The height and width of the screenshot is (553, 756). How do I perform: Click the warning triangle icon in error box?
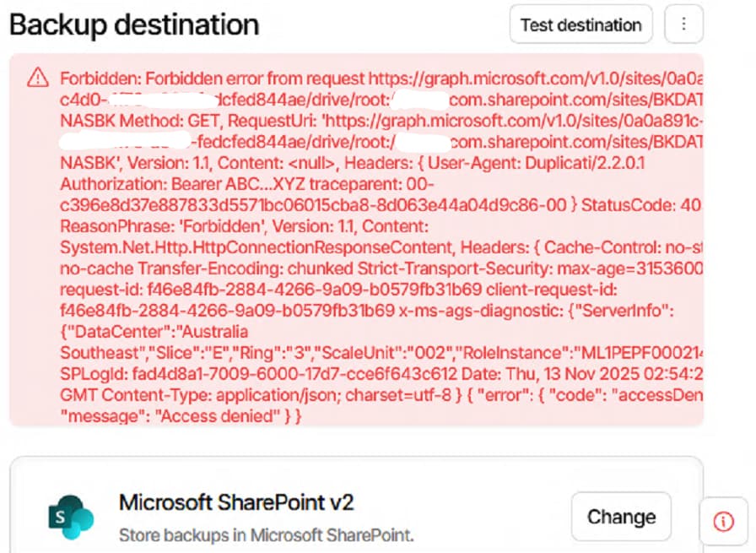[38, 79]
